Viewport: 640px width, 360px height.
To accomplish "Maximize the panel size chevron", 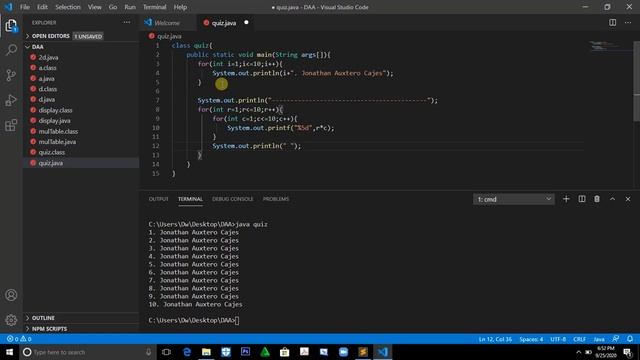I will 612,199.
